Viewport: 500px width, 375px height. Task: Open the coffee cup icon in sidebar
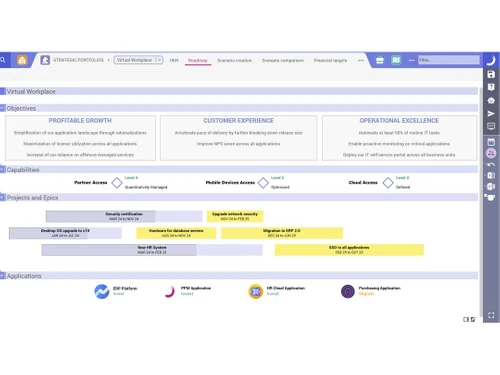click(x=490, y=197)
